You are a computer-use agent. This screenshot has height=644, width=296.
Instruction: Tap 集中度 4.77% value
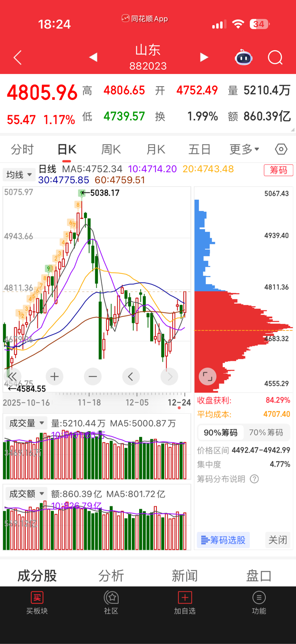coord(280,464)
